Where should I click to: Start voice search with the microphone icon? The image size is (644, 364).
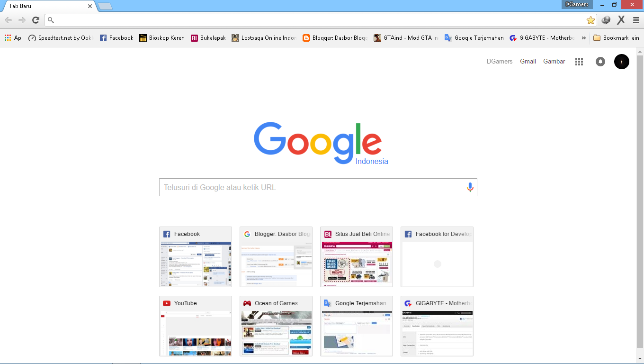coord(470,187)
